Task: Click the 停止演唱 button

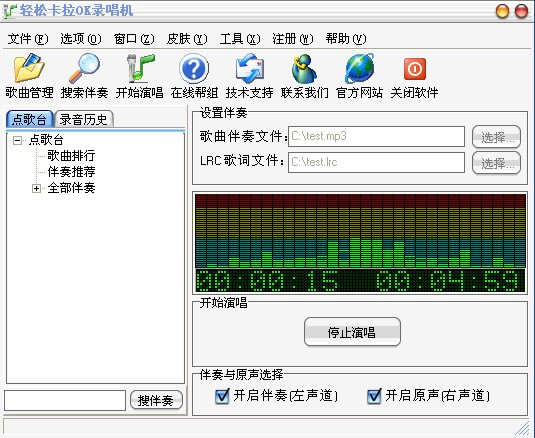Action: pyautogui.click(x=352, y=332)
